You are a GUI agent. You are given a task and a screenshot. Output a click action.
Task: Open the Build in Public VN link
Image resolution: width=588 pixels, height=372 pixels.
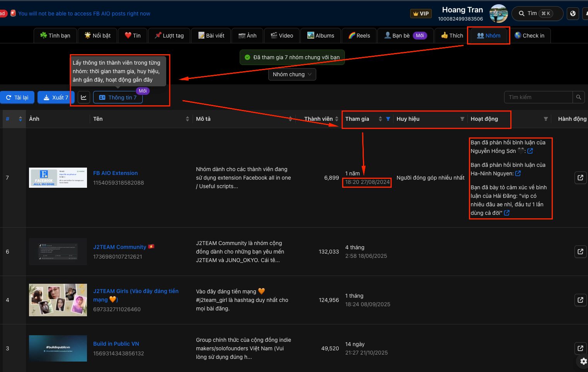[x=116, y=344]
